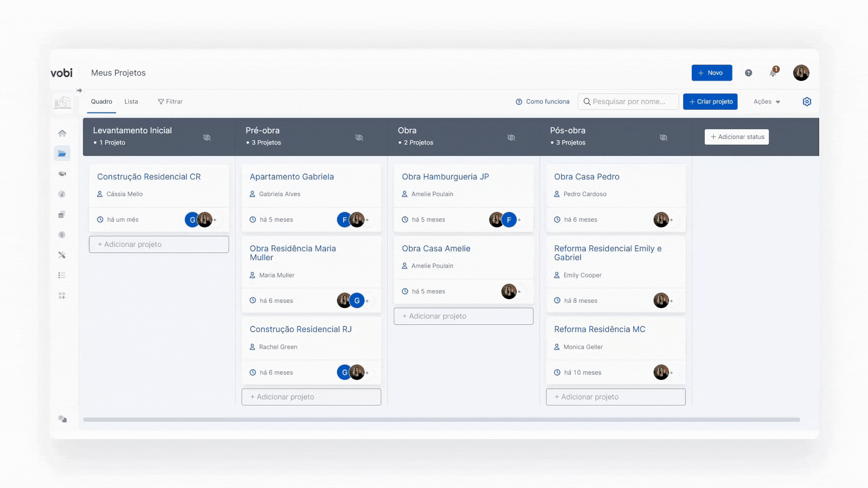Select the Quadro tab
This screenshot has width=868, height=488.
click(x=101, y=102)
